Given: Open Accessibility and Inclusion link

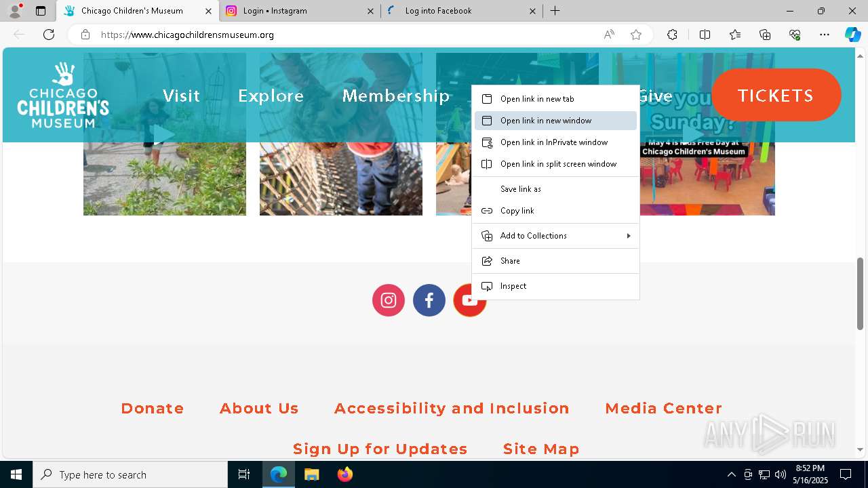Looking at the screenshot, I should coord(452,408).
